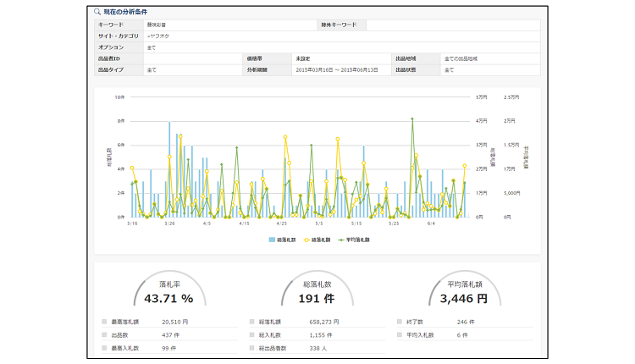The width and height of the screenshot is (635, 364).
Task: Click the gray square beside 最高入札数
Action: pyautogui.click(x=103, y=348)
